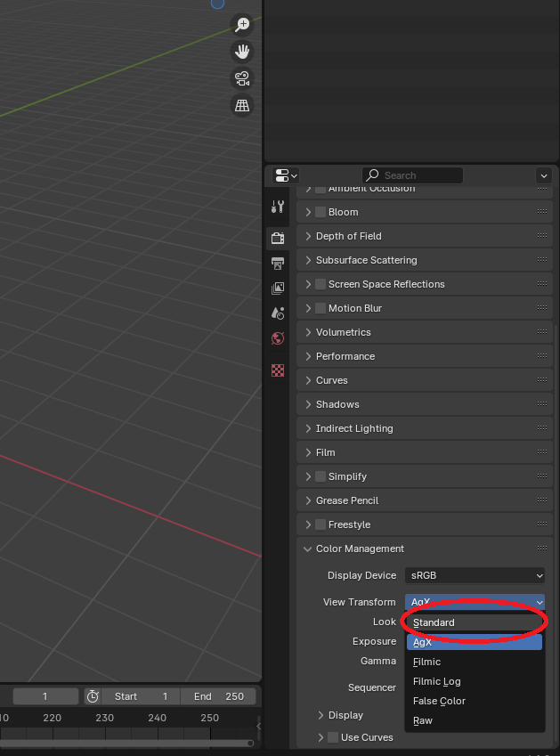Open the Scene properties tab

pyautogui.click(x=278, y=313)
